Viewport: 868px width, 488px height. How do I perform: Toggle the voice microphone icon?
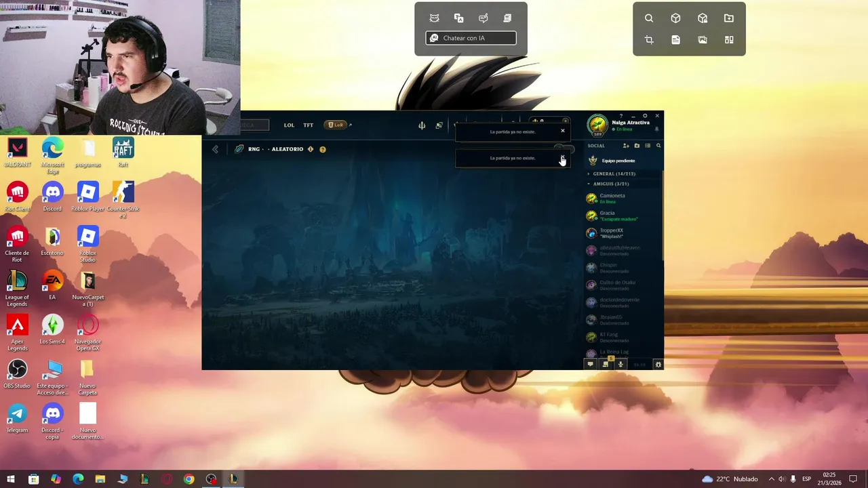[620, 365]
